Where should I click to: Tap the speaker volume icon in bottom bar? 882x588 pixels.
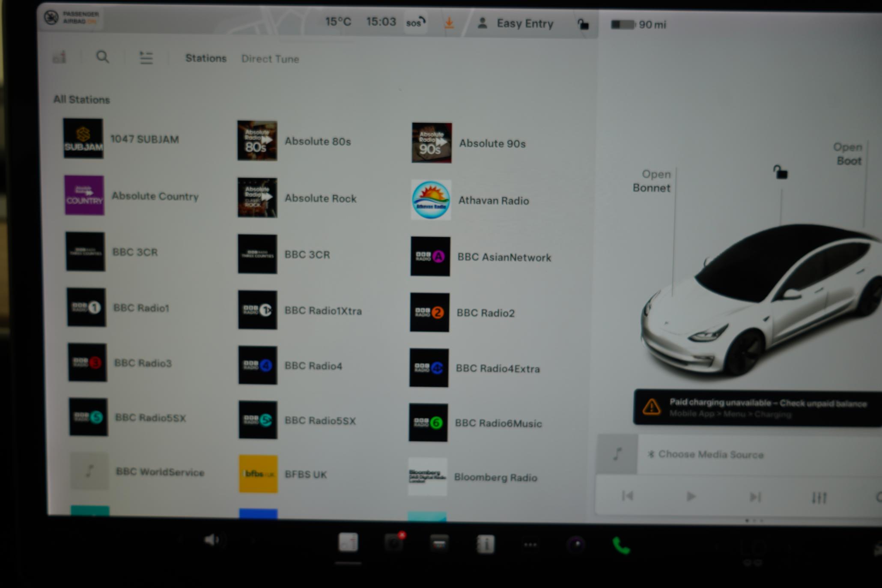click(x=213, y=540)
